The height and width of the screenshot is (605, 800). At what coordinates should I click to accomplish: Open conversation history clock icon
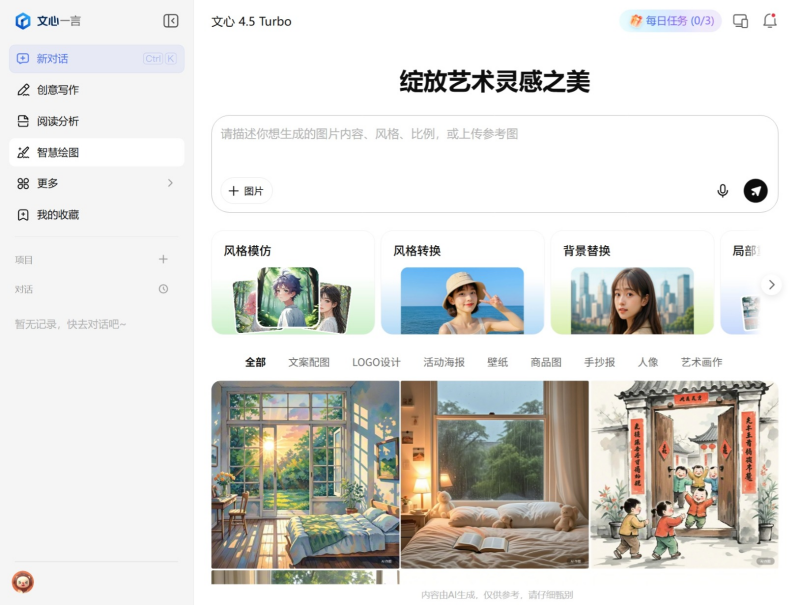[163, 289]
